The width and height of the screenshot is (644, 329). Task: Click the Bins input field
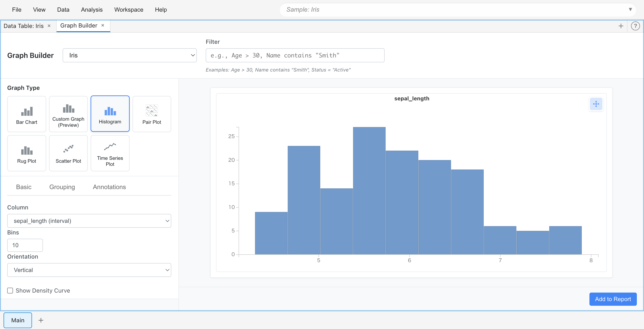25,245
